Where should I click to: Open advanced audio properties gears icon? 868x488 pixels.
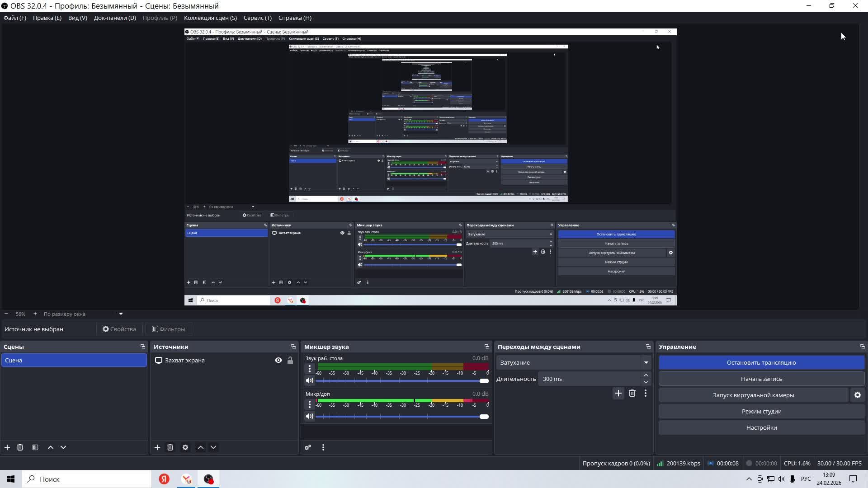coord(308,447)
